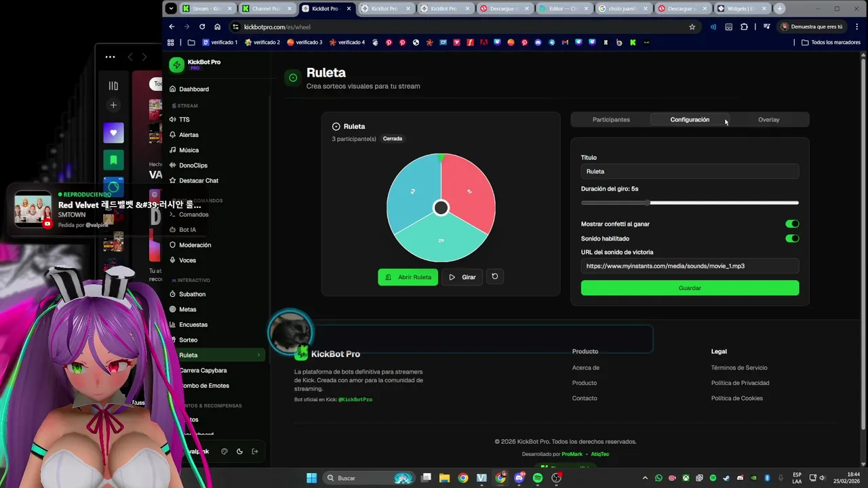
Task: Switch to dark mode moon icon
Action: (239, 451)
